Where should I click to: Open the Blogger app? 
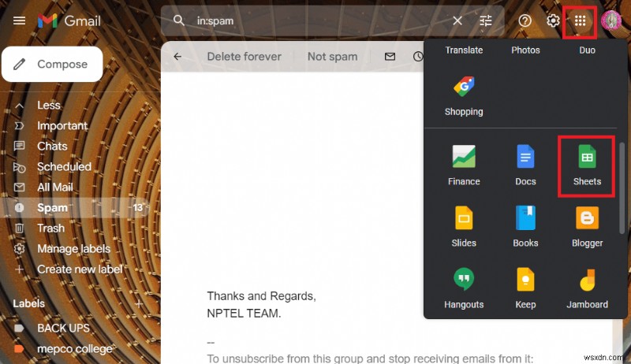[587, 227]
